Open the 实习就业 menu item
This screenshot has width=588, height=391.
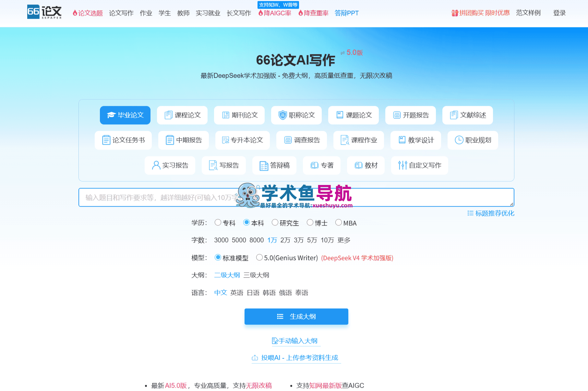pos(208,13)
